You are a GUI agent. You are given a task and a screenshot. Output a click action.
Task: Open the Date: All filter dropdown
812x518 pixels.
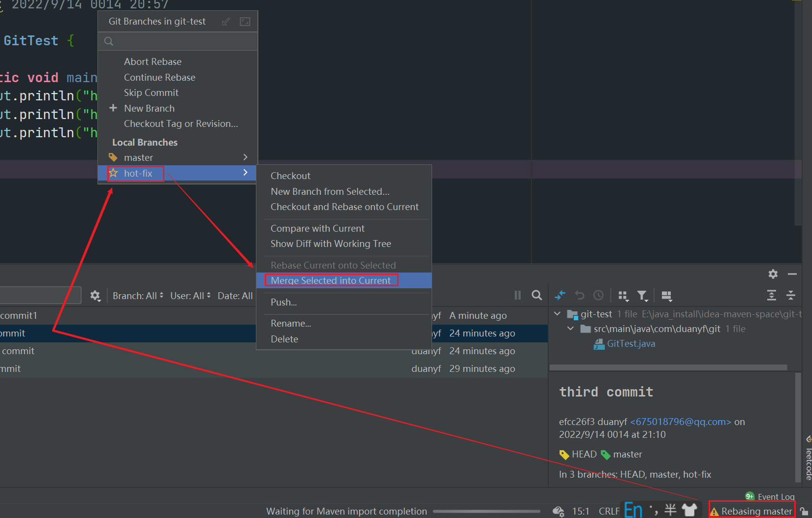click(235, 296)
